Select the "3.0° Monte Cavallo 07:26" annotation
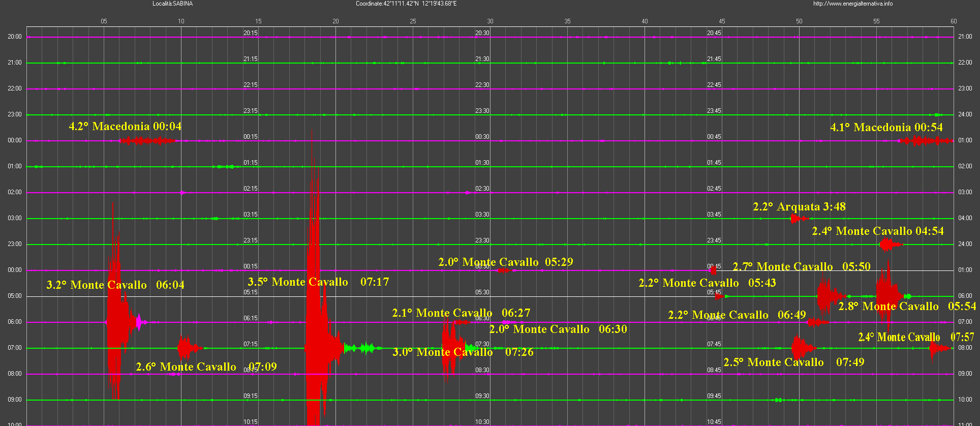This screenshot has width=980, height=426. pyautogui.click(x=463, y=352)
